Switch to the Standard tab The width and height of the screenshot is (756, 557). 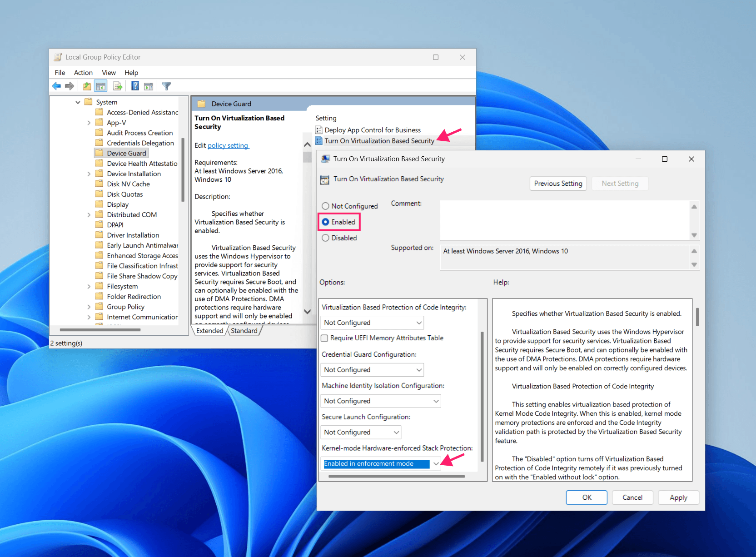click(244, 330)
